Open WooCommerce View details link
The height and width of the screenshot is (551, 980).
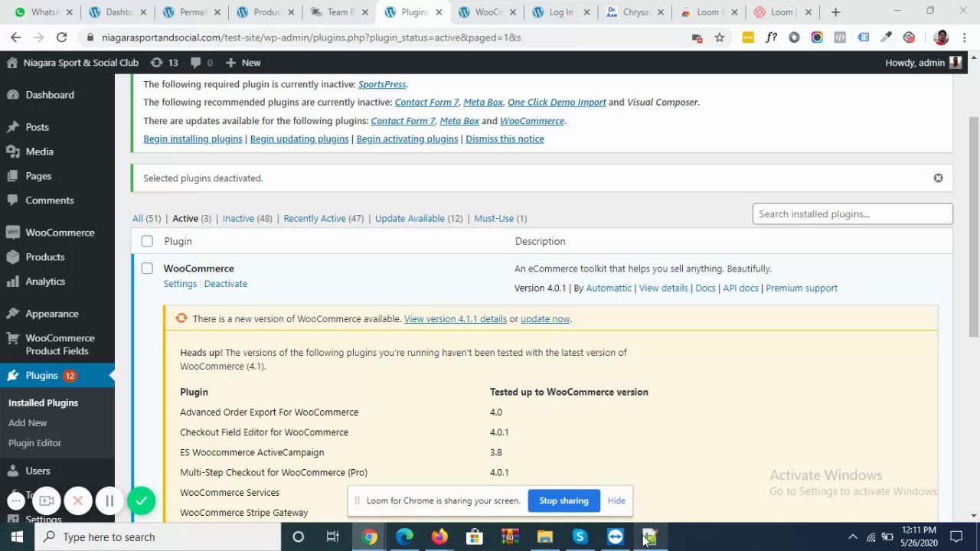(663, 289)
